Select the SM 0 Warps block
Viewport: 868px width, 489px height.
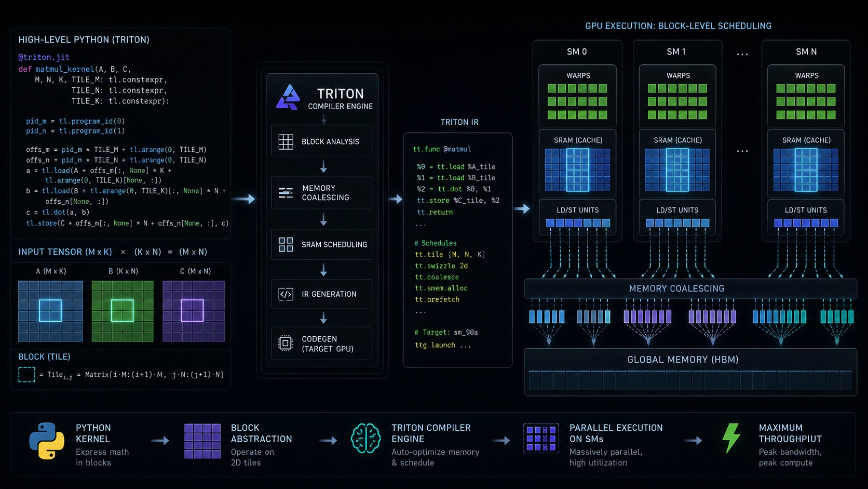coord(577,97)
